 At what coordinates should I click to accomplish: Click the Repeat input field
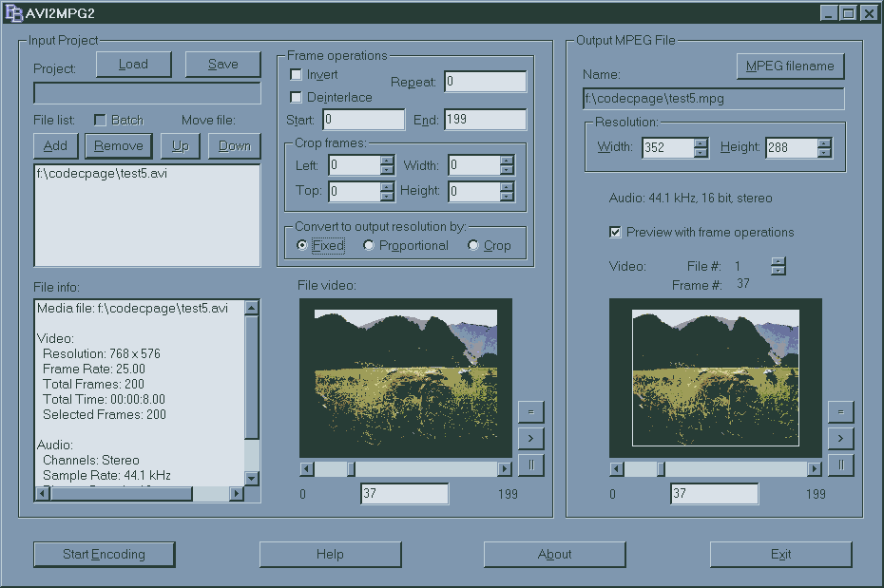point(485,82)
